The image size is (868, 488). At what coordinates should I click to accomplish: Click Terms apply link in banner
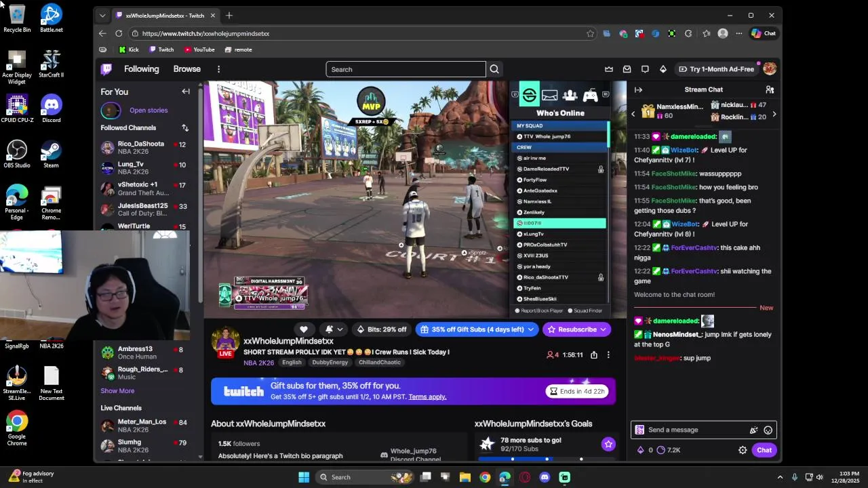427,397
